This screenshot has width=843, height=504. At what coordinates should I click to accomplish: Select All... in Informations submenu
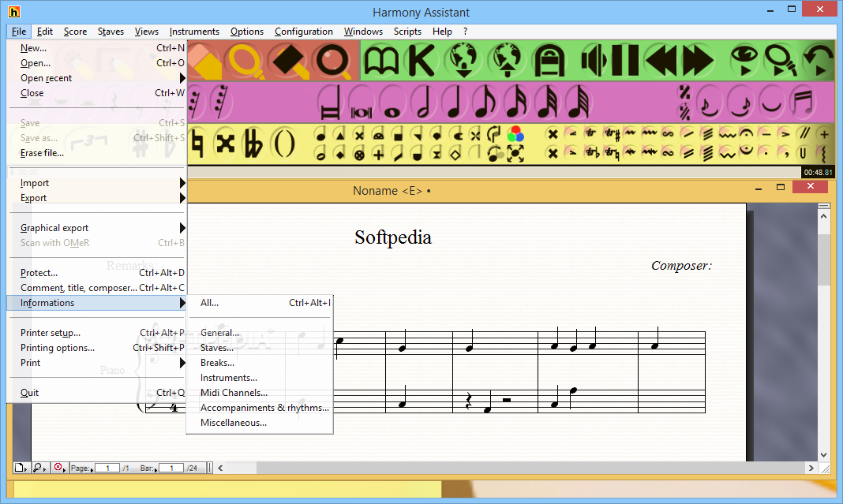click(x=260, y=303)
